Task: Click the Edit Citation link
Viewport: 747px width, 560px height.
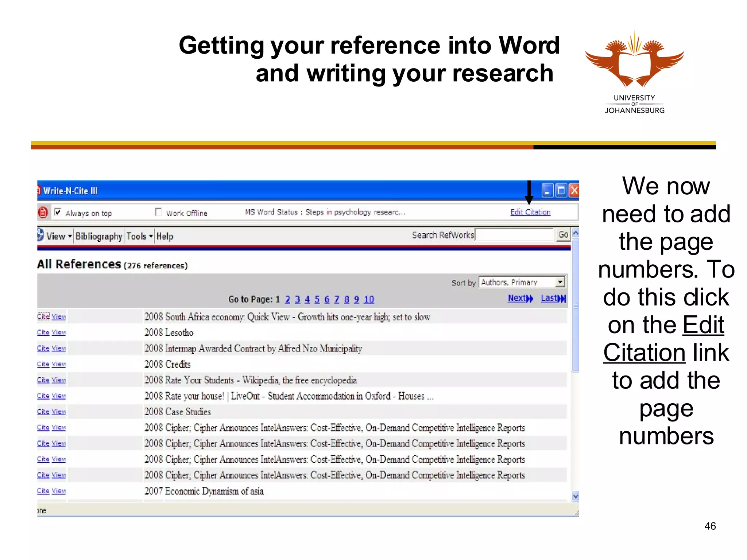Action: click(x=530, y=212)
